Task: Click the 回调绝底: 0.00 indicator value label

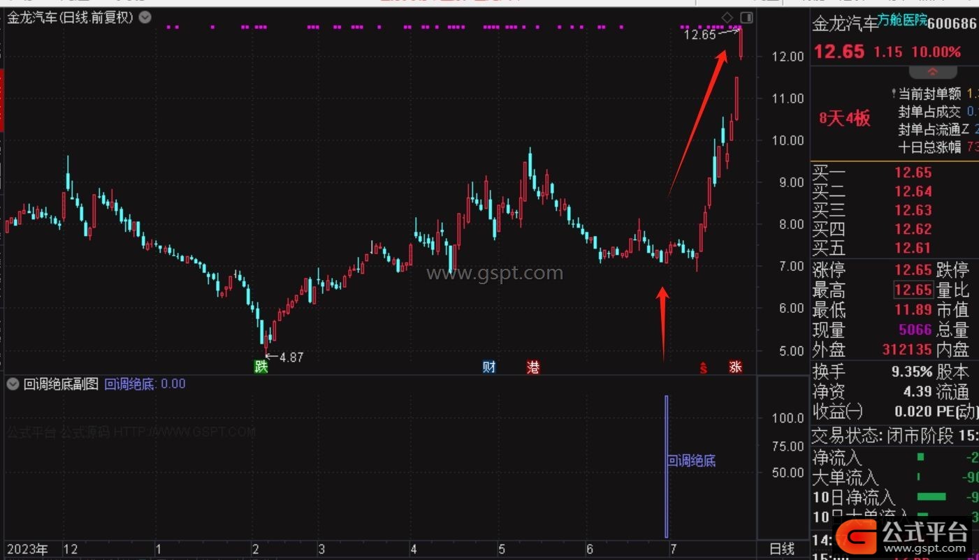Action: [x=145, y=383]
